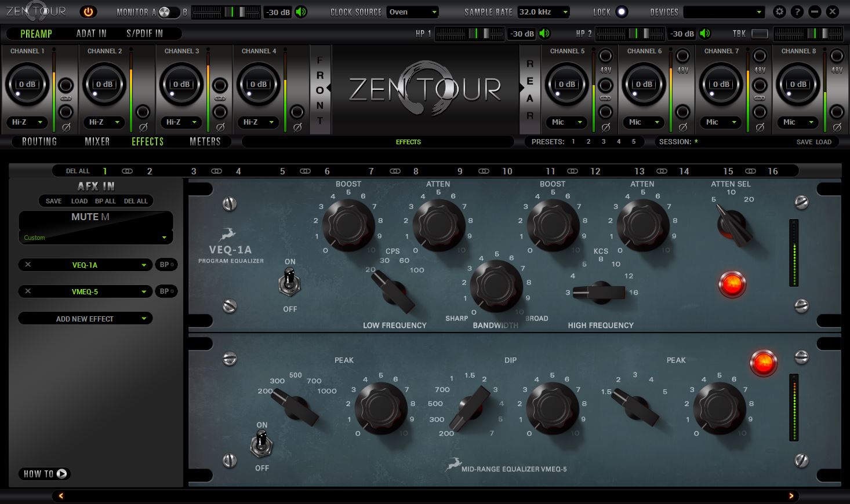Open the settings gear icon
Viewport: 850px width, 504px height.
[779, 11]
